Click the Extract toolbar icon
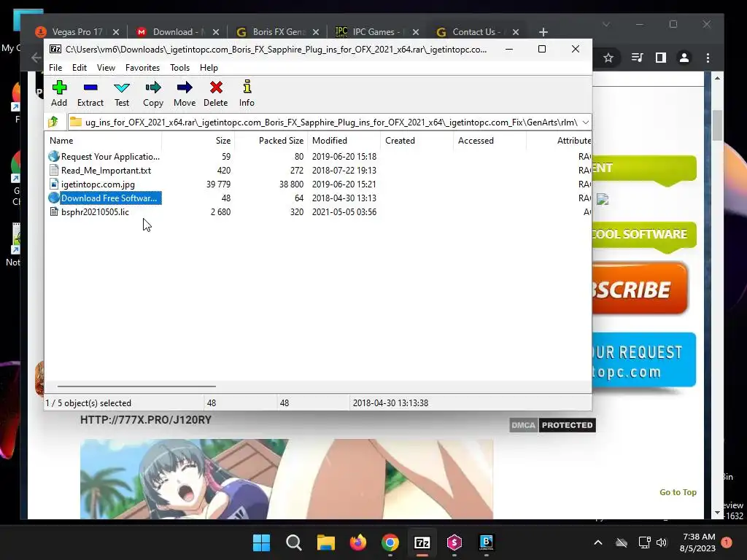 [90, 93]
